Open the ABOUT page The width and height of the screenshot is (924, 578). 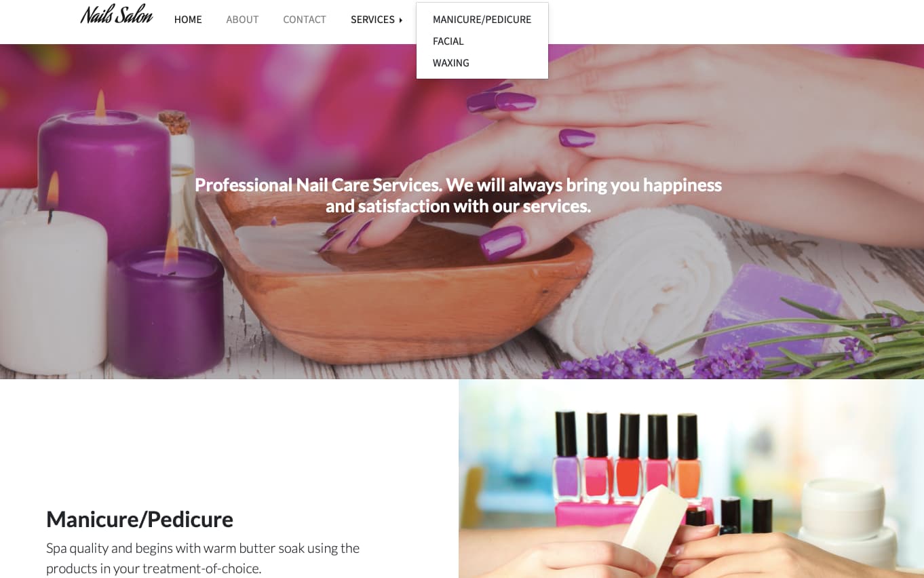(242, 20)
